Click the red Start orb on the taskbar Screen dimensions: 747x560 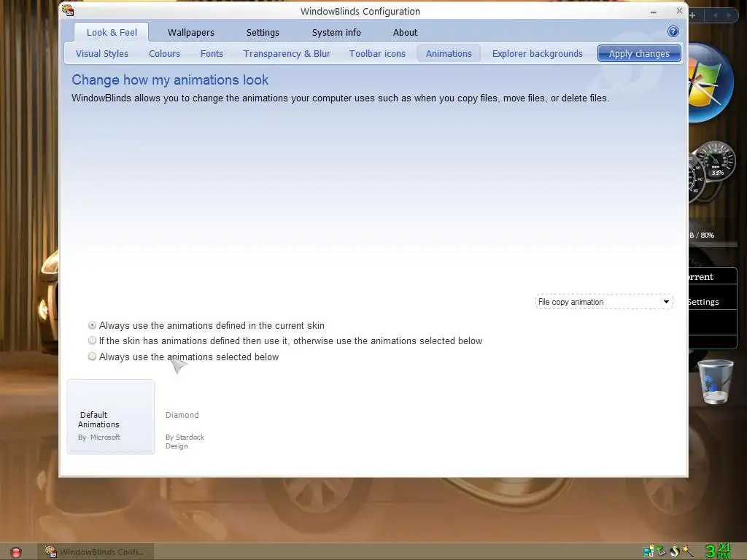(x=16, y=552)
